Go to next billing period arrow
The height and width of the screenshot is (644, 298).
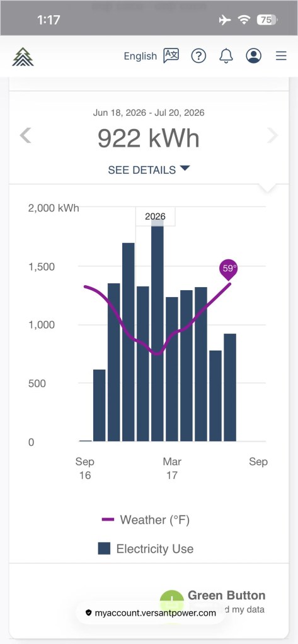point(273,135)
